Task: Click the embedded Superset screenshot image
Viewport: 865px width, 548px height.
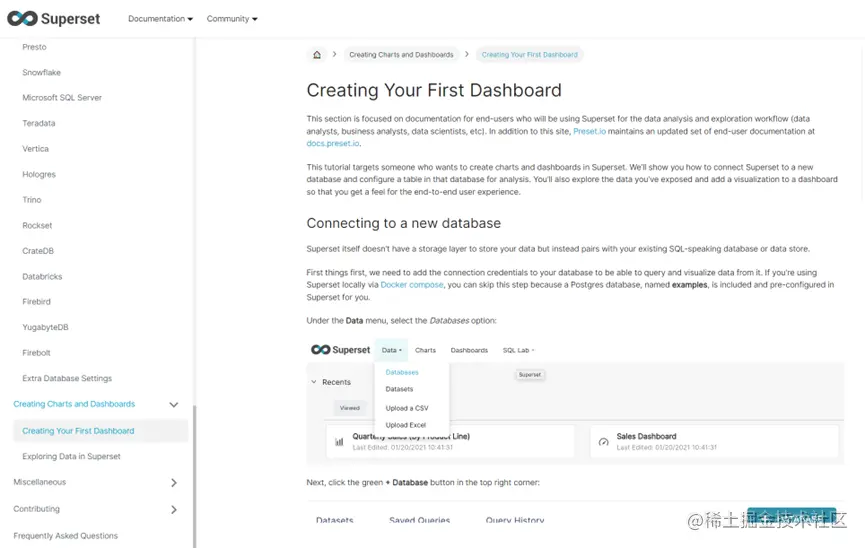Action: [x=575, y=402]
